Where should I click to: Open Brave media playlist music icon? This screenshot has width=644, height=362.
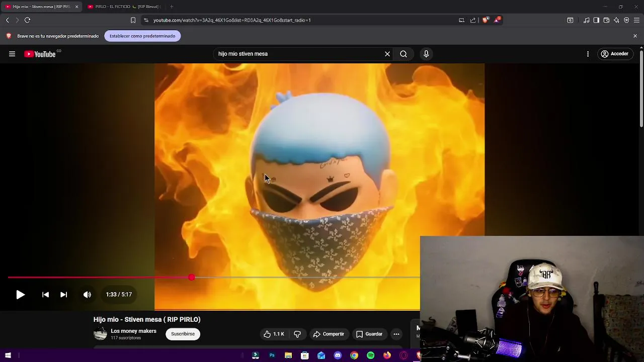click(586, 20)
